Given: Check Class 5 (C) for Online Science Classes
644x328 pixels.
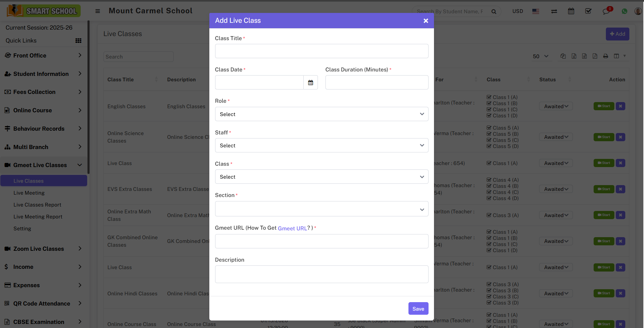Looking at the screenshot, I should [488, 140].
